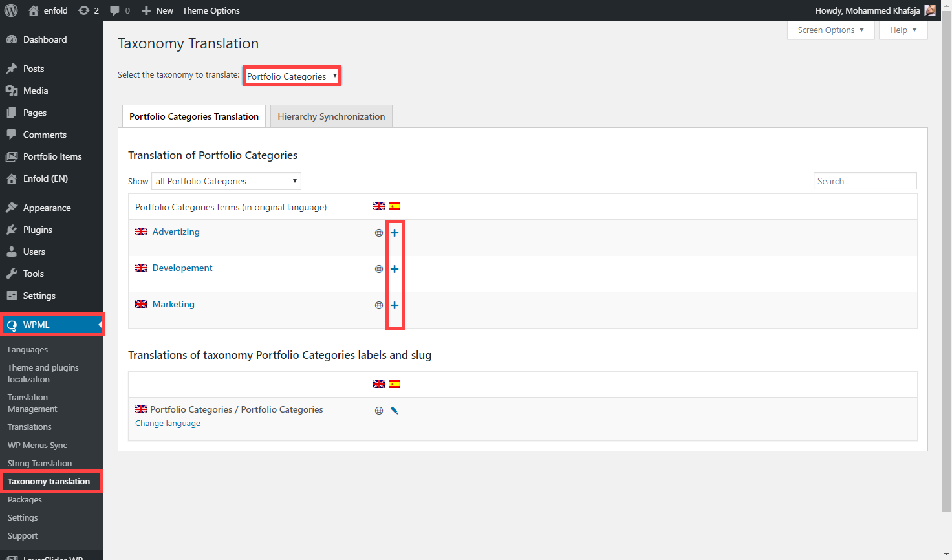
Task: Open the Translations submenu
Action: click(x=30, y=427)
